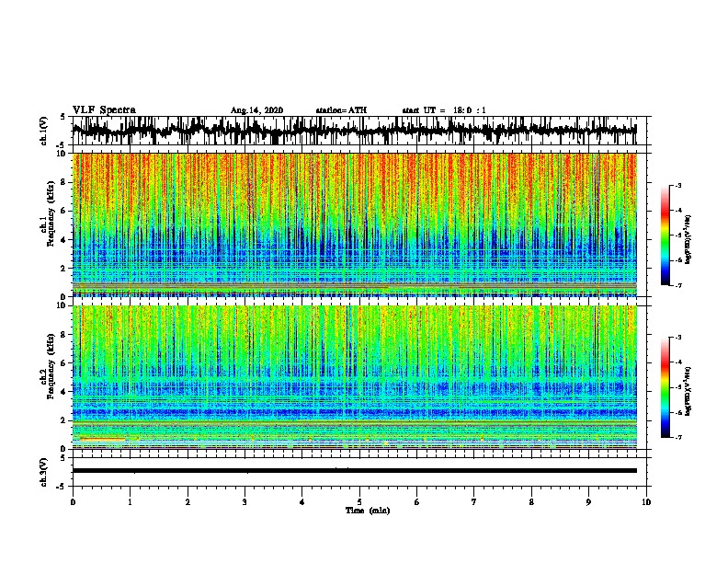Click time axis tick label 7
This screenshot has height=563, width=728.
474,501
